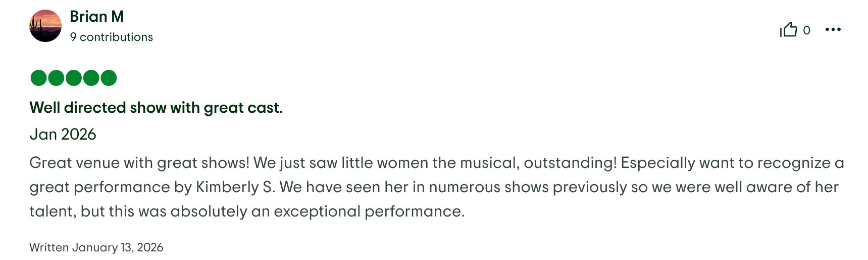Click the thumbs-up helpful icon

pos(788,30)
